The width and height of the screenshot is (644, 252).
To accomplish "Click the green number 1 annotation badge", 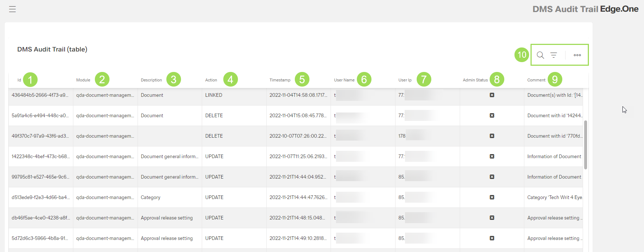I will click(30, 80).
